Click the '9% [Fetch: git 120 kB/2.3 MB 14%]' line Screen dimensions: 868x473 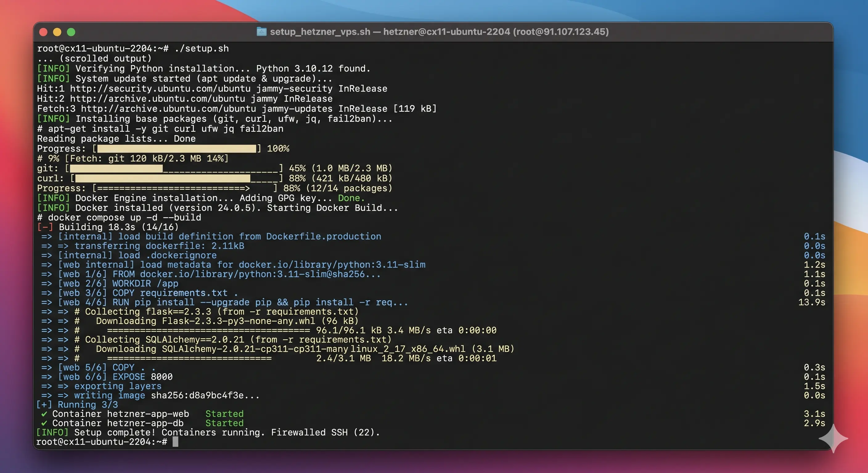[133, 158]
